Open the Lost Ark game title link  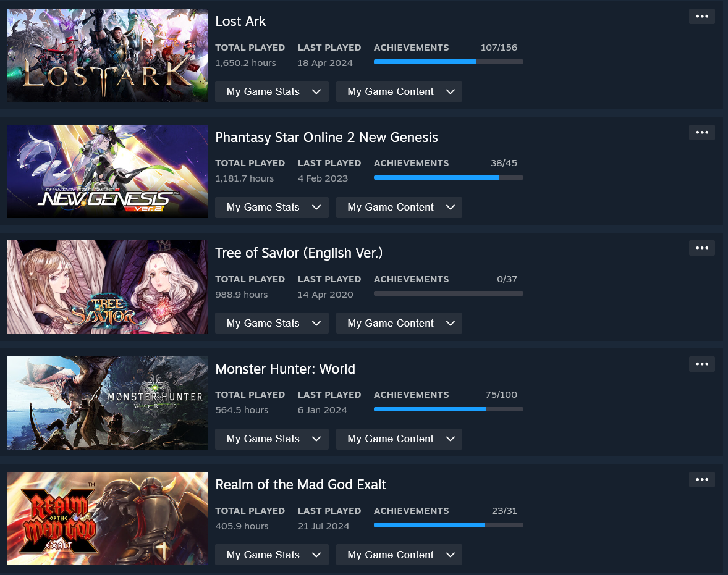pos(240,22)
